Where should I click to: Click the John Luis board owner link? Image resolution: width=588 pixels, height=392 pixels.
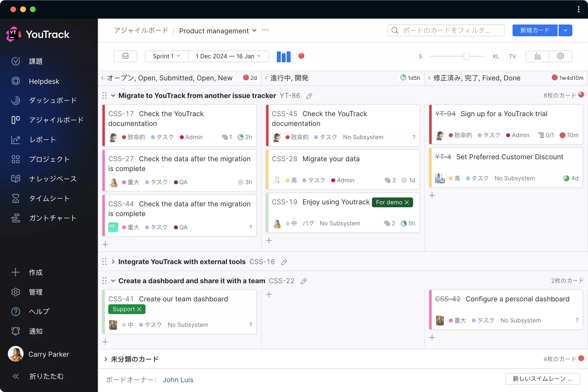(x=178, y=380)
